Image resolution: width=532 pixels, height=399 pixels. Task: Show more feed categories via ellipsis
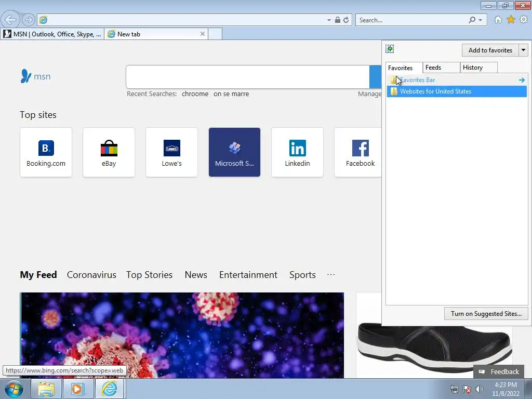pos(331,274)
